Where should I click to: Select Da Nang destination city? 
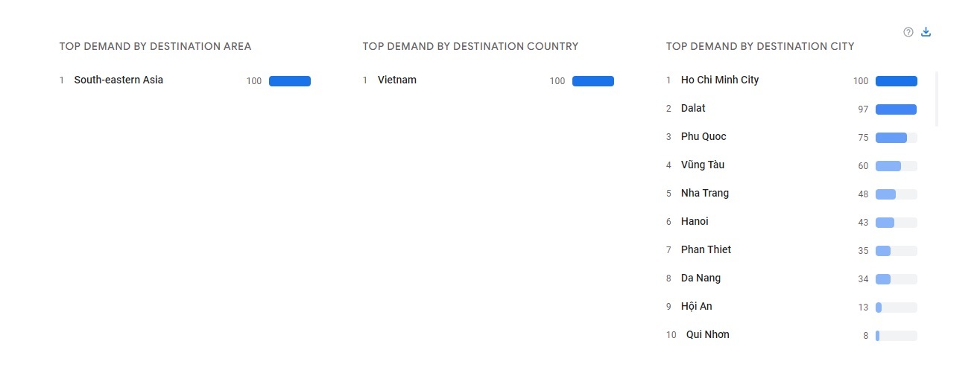(x=701, y=278)
